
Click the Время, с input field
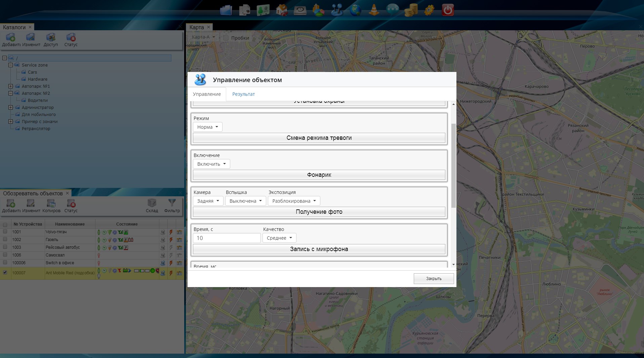[x=227, y=238]
